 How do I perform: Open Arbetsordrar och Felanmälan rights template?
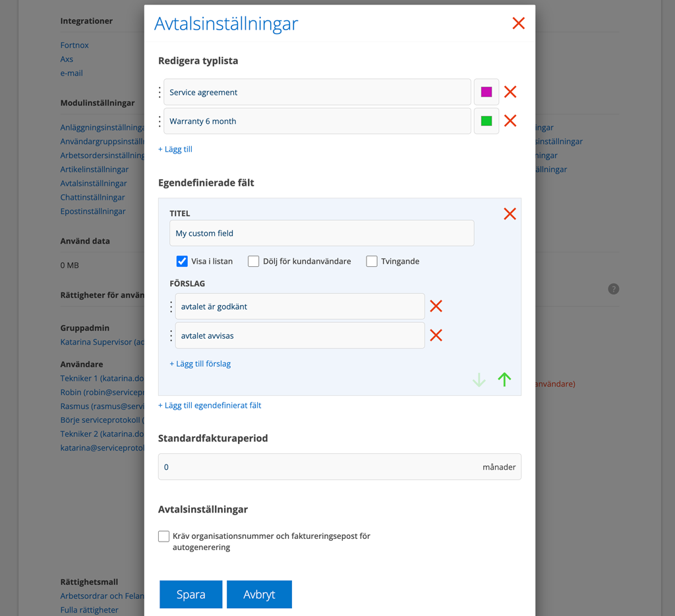(102, 596)
